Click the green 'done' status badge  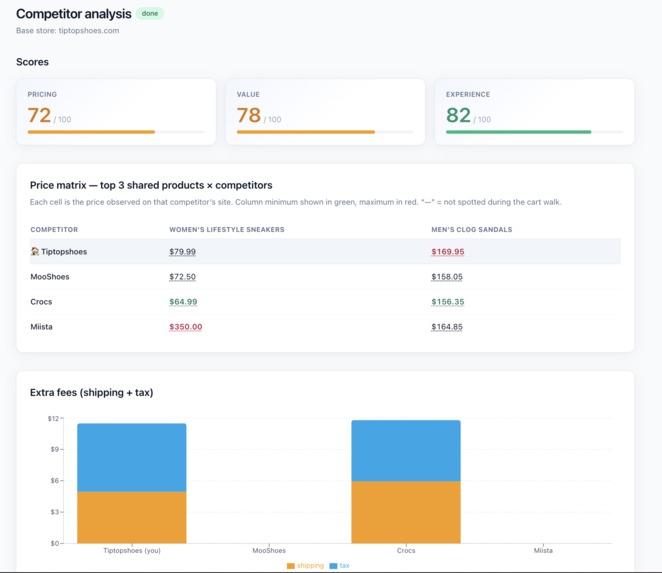150,14
